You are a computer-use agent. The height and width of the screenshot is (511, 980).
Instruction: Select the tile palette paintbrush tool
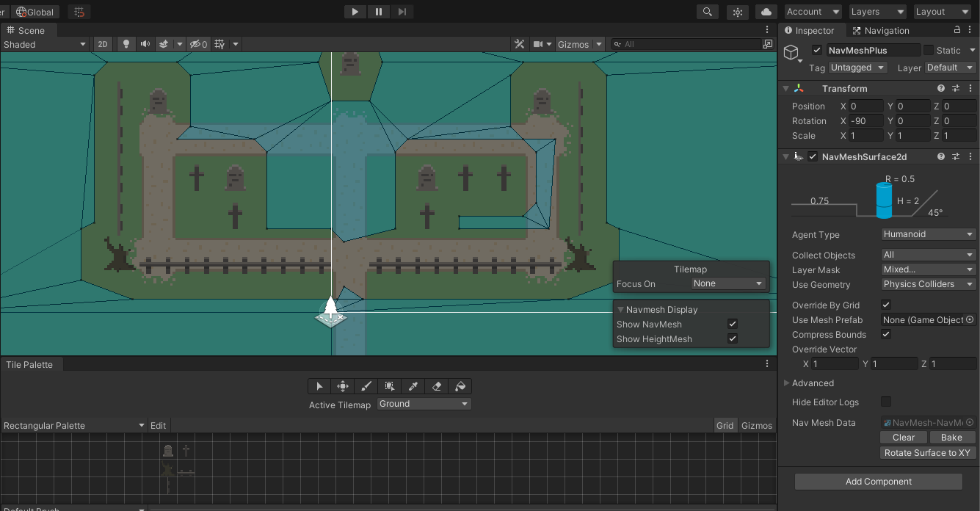pos(366,386)
